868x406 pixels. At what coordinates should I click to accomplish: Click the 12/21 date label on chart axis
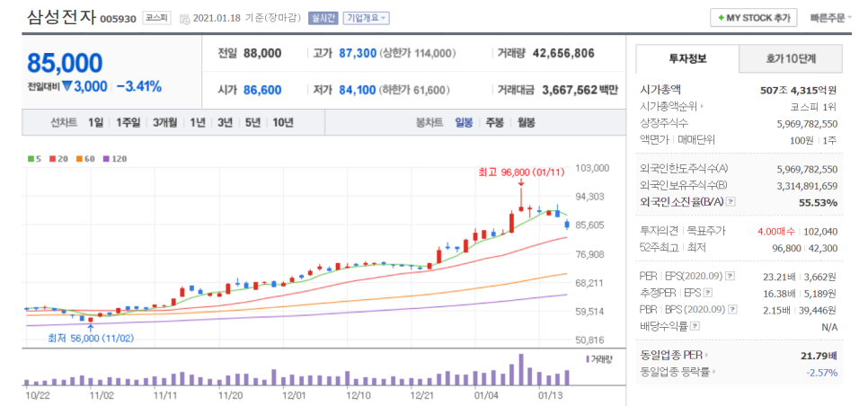point(421,396)
